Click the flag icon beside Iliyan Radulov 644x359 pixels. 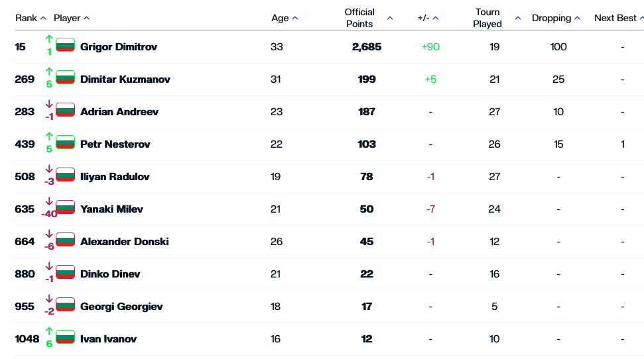(65, 176)
